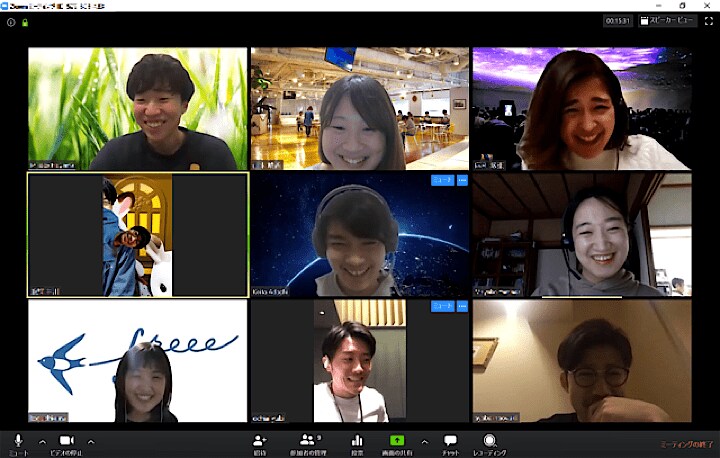
Task: Click the meeting info icon top-left
Action: 11,21
